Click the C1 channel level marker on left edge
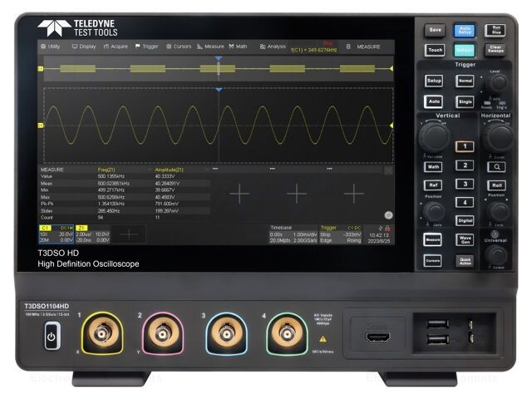Image resolution: width=532 pixels, height=399 pixels. (41, 126)
